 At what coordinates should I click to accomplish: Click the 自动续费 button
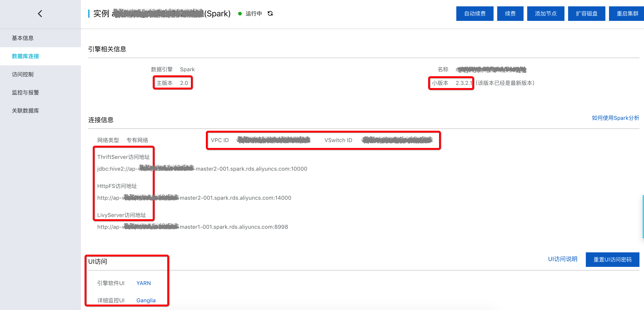[x=474, y=13]
